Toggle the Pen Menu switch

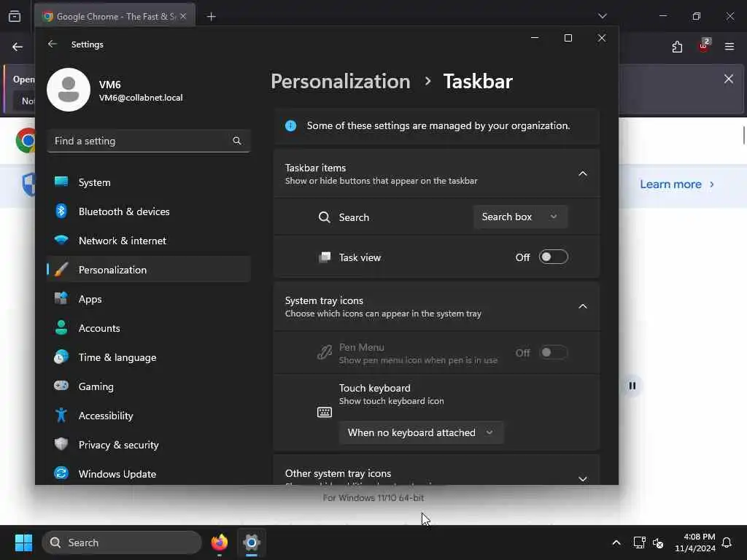pyautogui.click(x=553, y=352)
